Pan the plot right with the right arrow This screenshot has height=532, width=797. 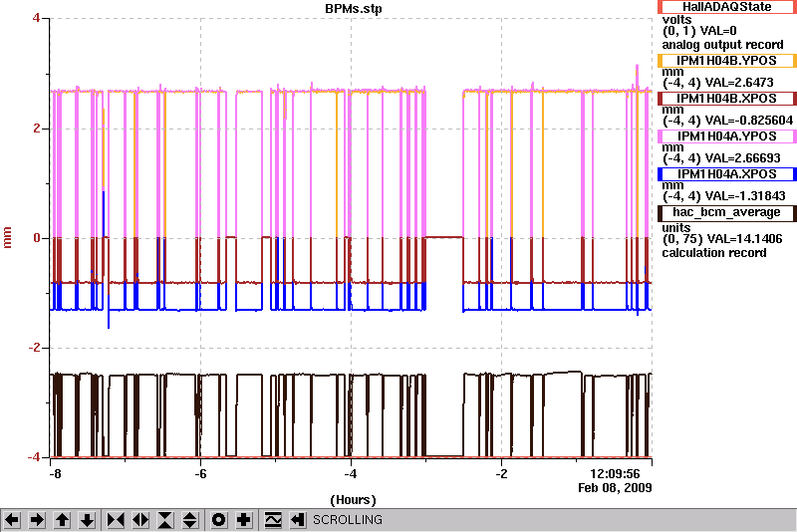pyautogui.click(x=37, y=520)
